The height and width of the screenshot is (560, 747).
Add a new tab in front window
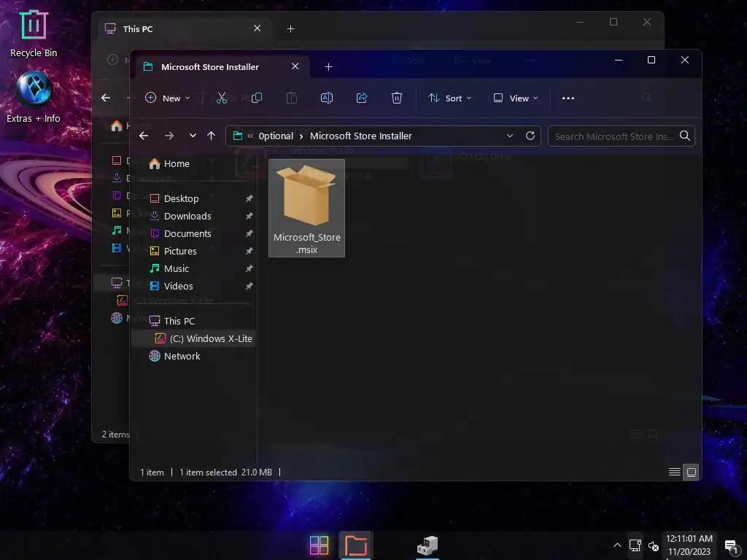pos(328,67)
